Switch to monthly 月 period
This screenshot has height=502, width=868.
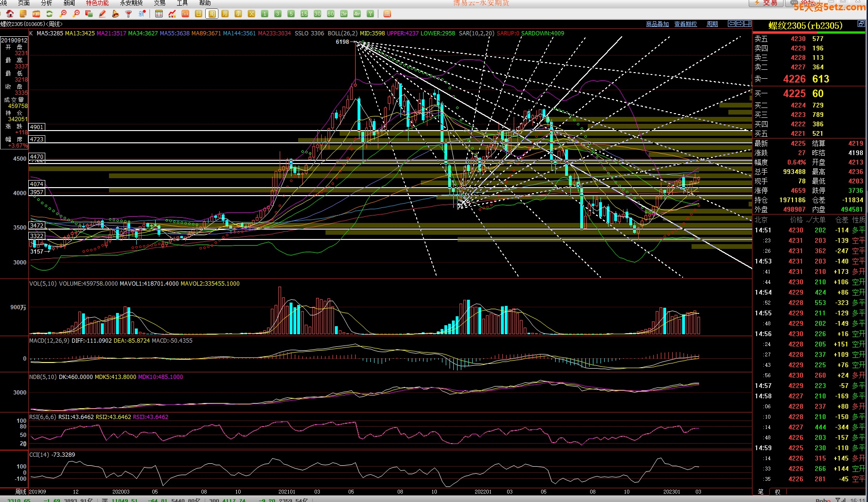point(225,14)
